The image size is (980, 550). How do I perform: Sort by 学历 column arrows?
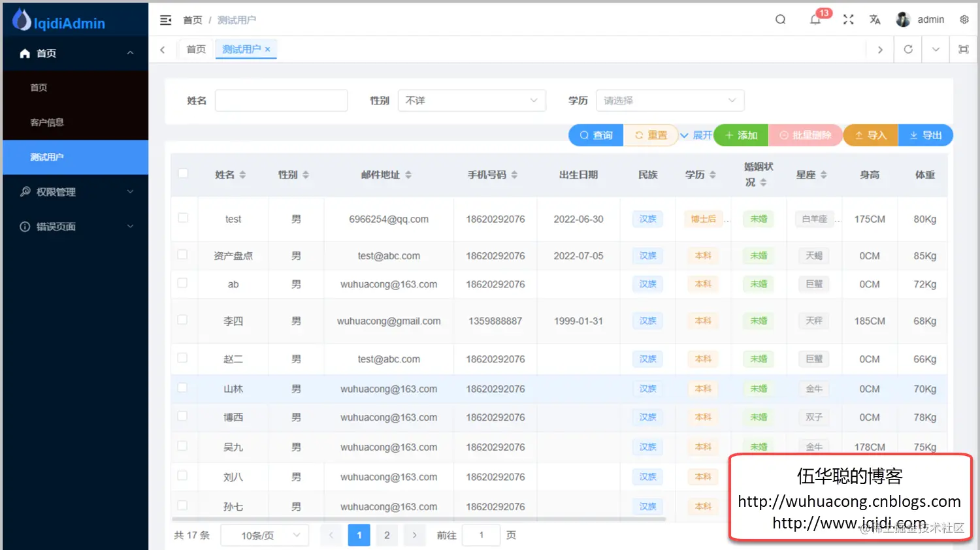click(713, 174)
